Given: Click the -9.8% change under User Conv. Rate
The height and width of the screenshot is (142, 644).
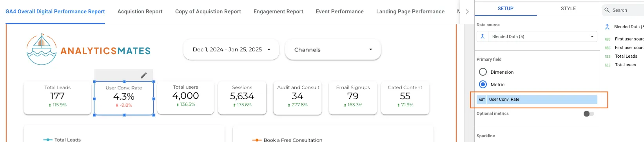Looking at the screenshot, I should [x=124, y=105].
